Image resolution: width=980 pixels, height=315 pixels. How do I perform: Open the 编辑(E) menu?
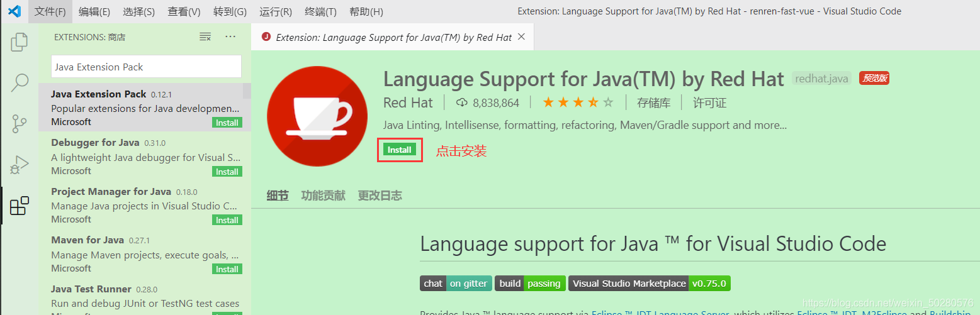point(94,11)
